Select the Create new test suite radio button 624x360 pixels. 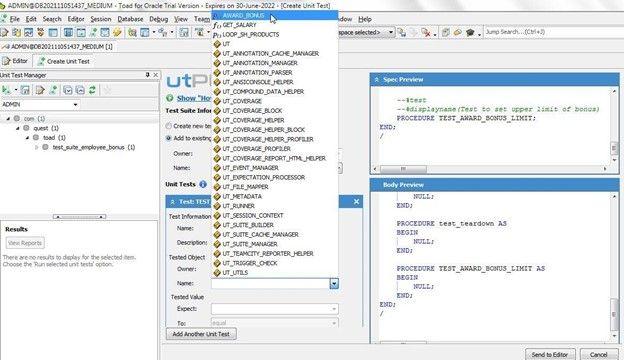[x=169, y=126]
